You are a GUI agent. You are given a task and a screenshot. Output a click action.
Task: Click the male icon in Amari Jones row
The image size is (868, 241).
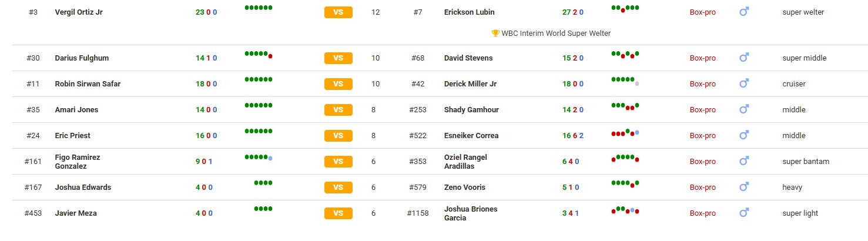tap(743, 109)
